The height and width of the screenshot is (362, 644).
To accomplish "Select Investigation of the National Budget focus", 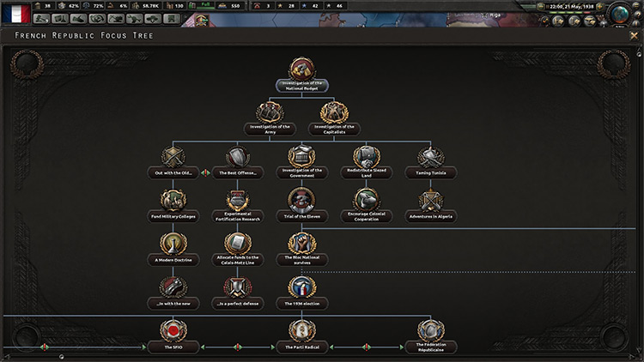I will click(x=302, y=75).
